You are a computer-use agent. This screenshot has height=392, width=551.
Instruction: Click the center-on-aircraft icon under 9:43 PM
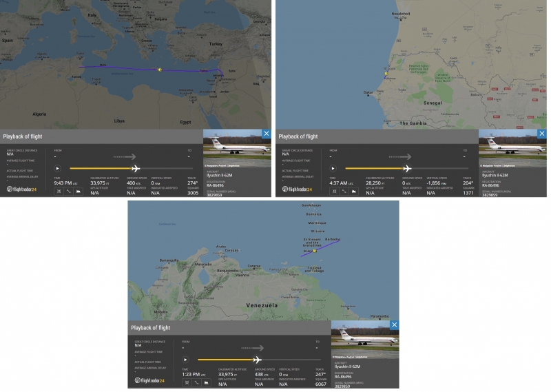pyautogui.click(x=59, y=191)
